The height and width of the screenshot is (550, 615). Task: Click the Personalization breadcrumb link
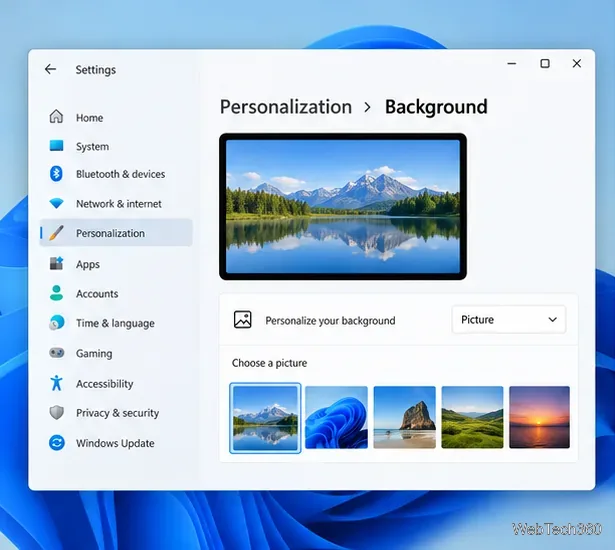(x=286, y=107)
